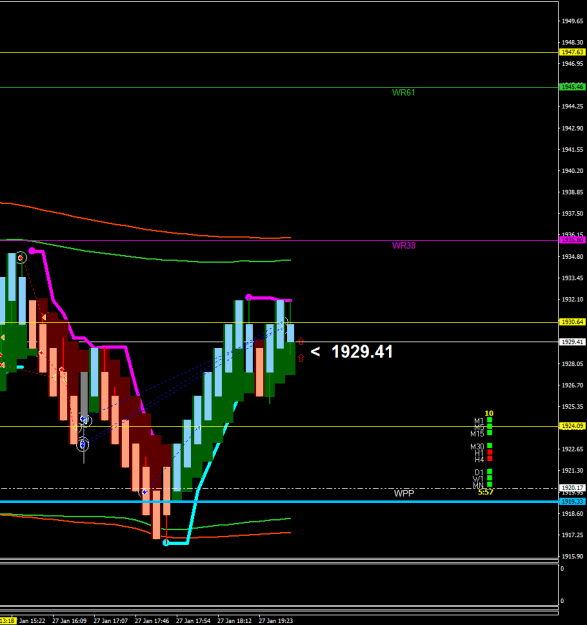Viewport: 587px width, 625px height.
Task: Click the M1 green trend indicator square
Action: [x=489, y=420]
